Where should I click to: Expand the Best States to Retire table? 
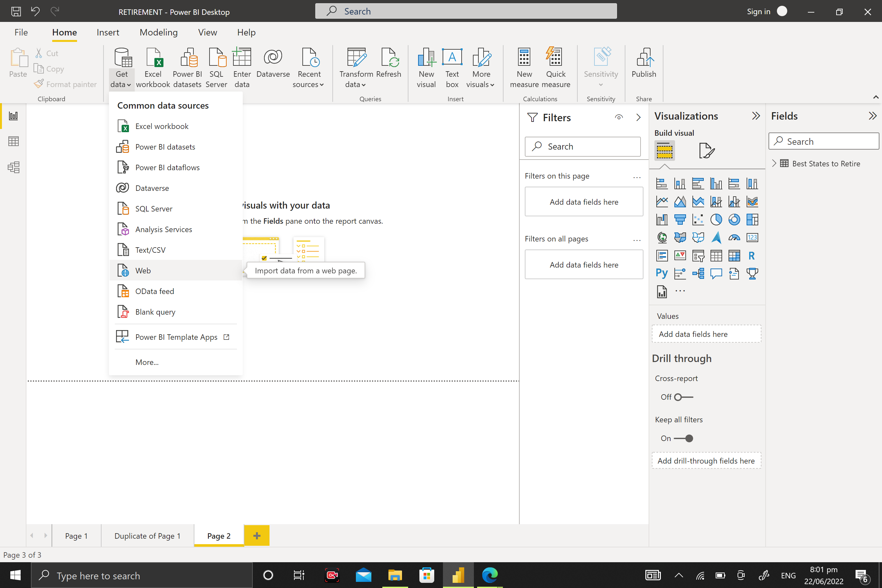pos(774,163)
